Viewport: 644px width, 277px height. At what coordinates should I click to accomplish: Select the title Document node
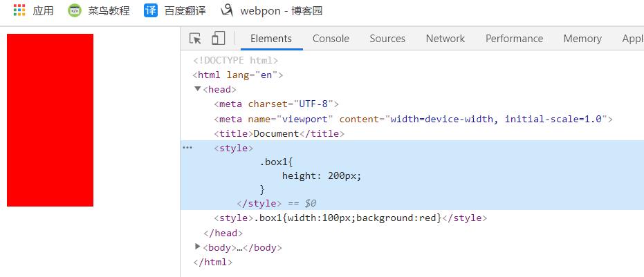pyautogui.click(x=279, y=133)
